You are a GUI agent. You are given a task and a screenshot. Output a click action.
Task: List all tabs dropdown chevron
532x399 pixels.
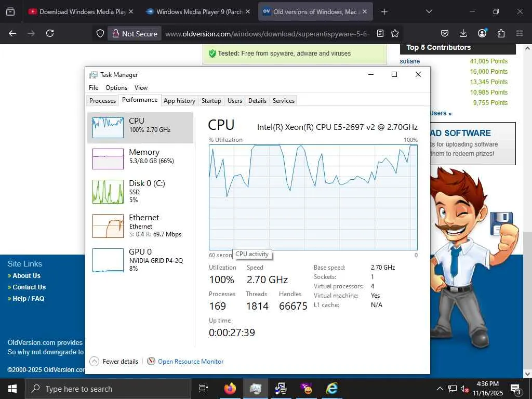pyautogui.click(x=429, y=11)
